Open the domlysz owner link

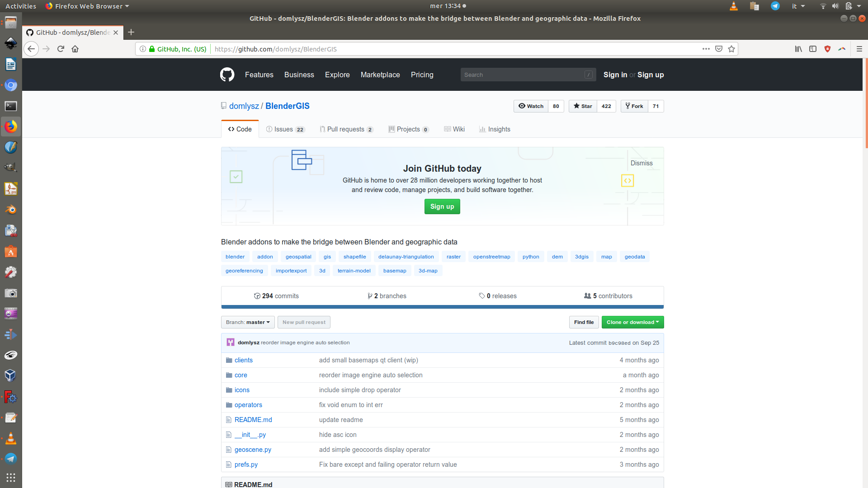pyautogui.click(x=244, y=106)
